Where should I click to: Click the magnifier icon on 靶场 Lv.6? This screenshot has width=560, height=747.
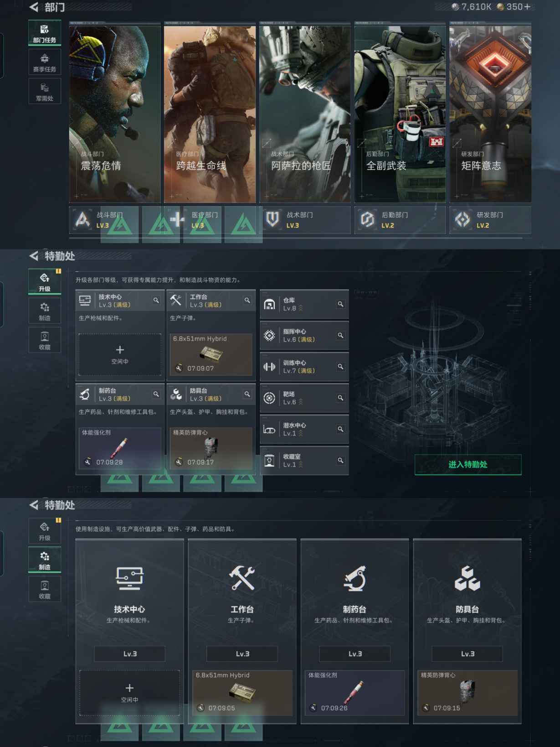point(340,398)
